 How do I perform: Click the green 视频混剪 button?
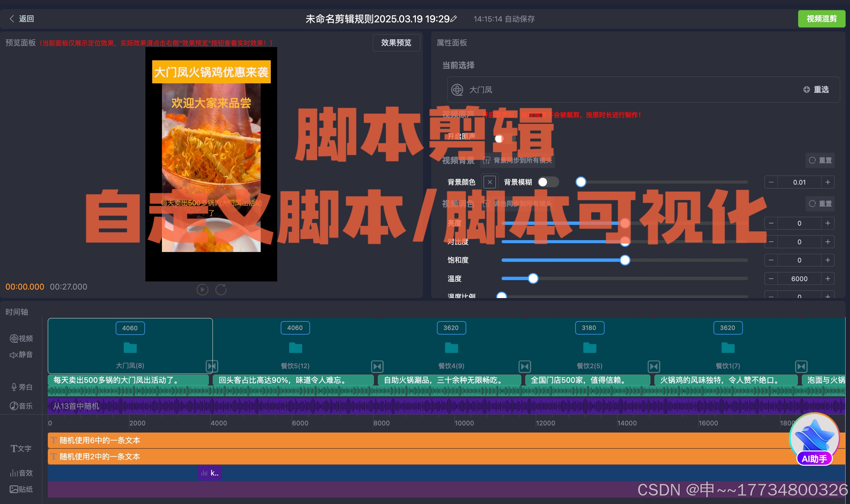tap(821, 19)
